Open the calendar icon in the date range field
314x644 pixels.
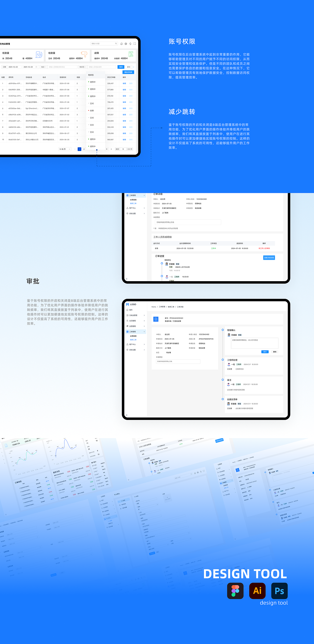[36, 67]
